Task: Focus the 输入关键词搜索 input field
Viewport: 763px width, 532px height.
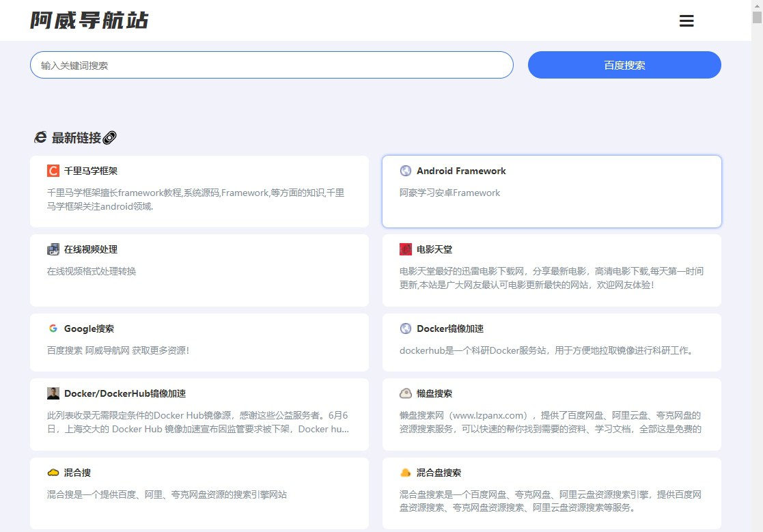Action: click(272, 65)
